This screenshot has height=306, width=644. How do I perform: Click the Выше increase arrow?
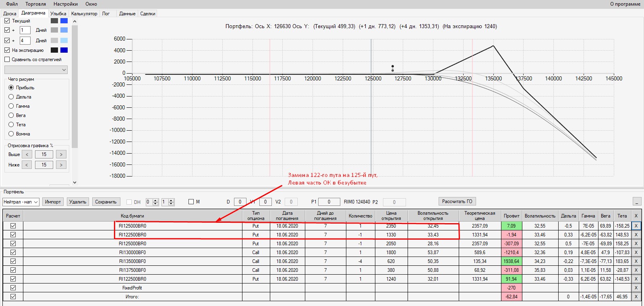click(61, 154)
